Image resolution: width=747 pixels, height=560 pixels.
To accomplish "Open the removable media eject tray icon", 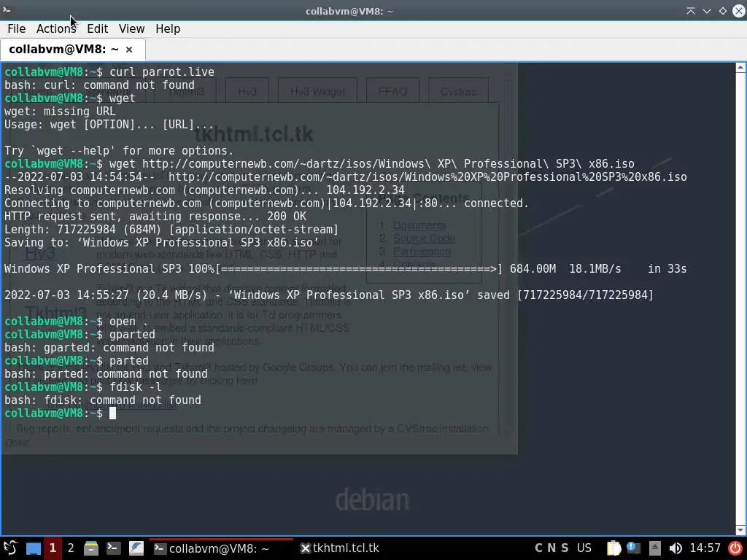I will click(655, 548).
